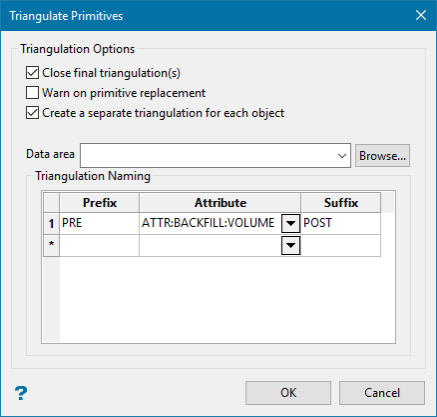
Task: Expand the Data area combo box
Action: (x=342, y=156)
